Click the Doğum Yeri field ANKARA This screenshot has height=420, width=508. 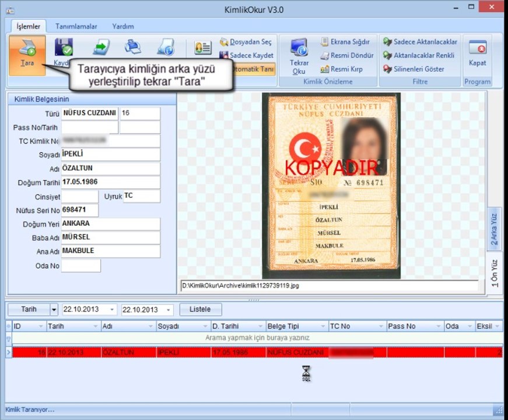pos(110,224)
